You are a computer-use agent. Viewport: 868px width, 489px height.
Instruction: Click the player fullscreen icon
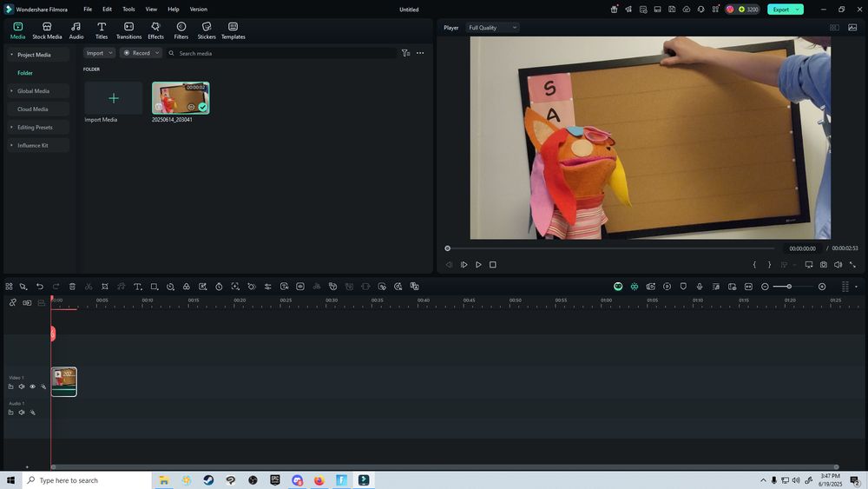pos(852,265)
